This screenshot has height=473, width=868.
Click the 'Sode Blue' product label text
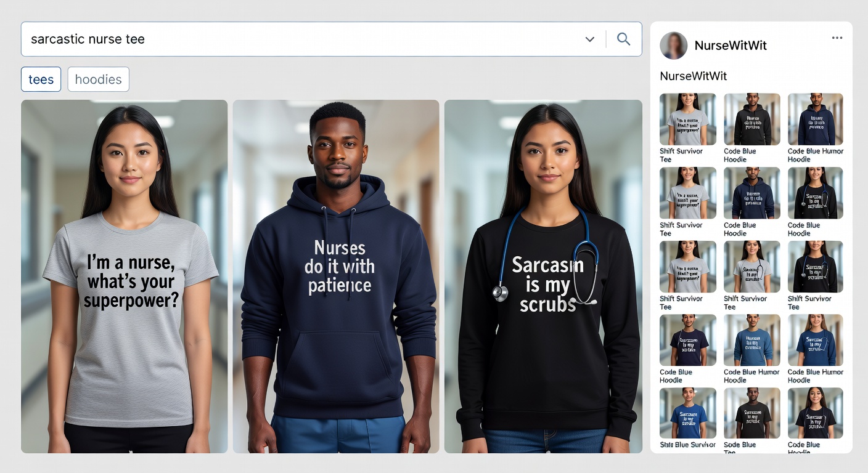coord(740,445)
